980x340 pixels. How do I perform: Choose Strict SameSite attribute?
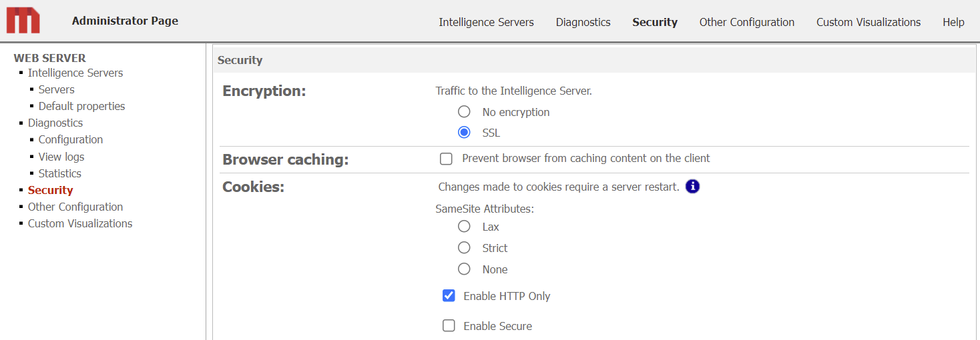(464, 248)
